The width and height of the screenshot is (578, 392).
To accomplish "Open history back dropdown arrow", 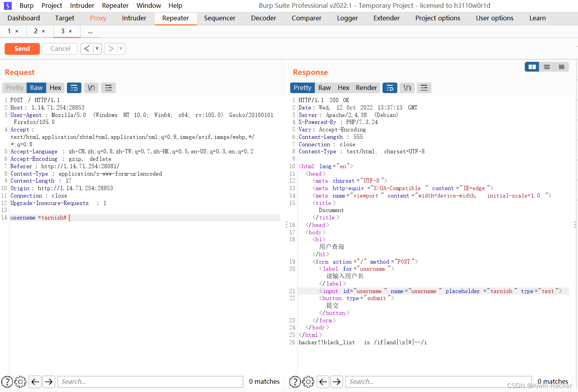I will click(97, 49).
